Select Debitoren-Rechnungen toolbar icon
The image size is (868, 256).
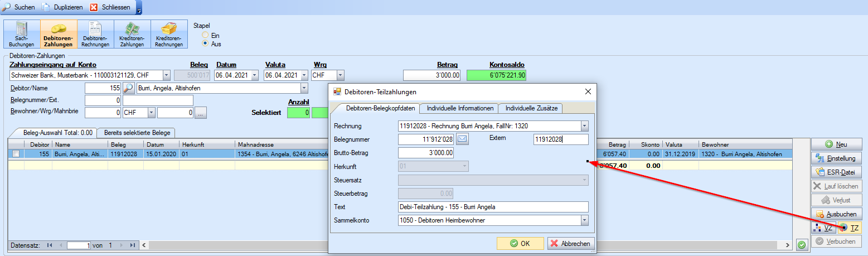(95, 34)
